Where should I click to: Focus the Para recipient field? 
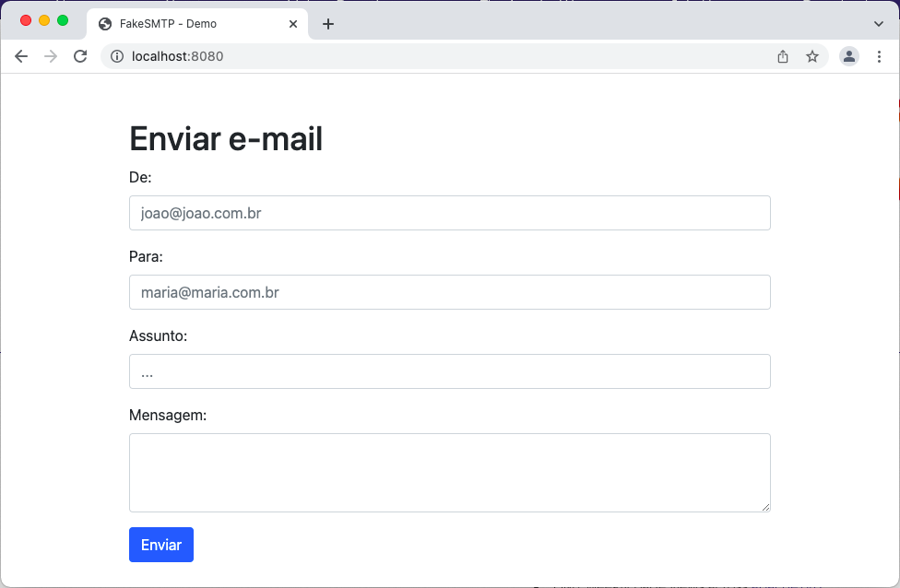click(x=449, y=292)
